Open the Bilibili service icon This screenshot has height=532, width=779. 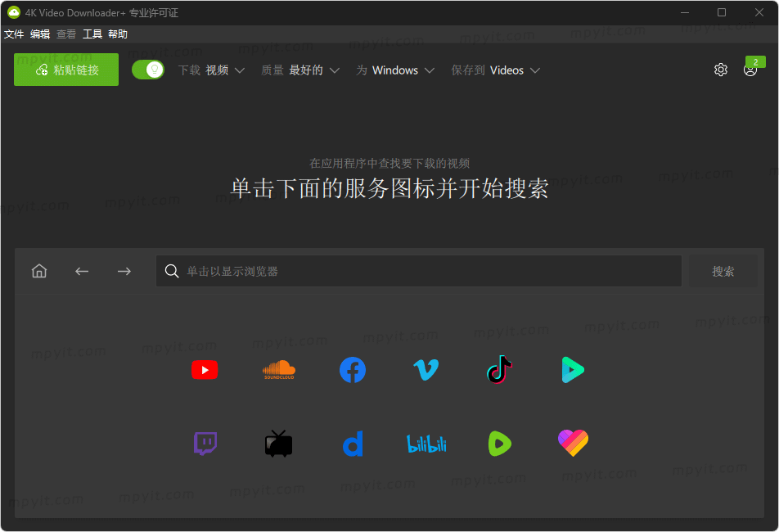point(426,444)
